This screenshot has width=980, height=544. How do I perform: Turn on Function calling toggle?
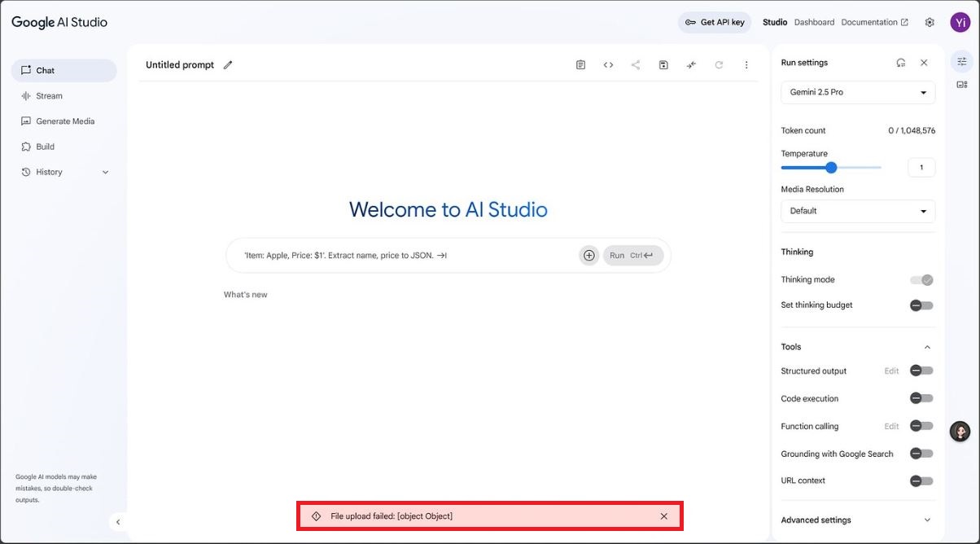(x=922, y=426)
